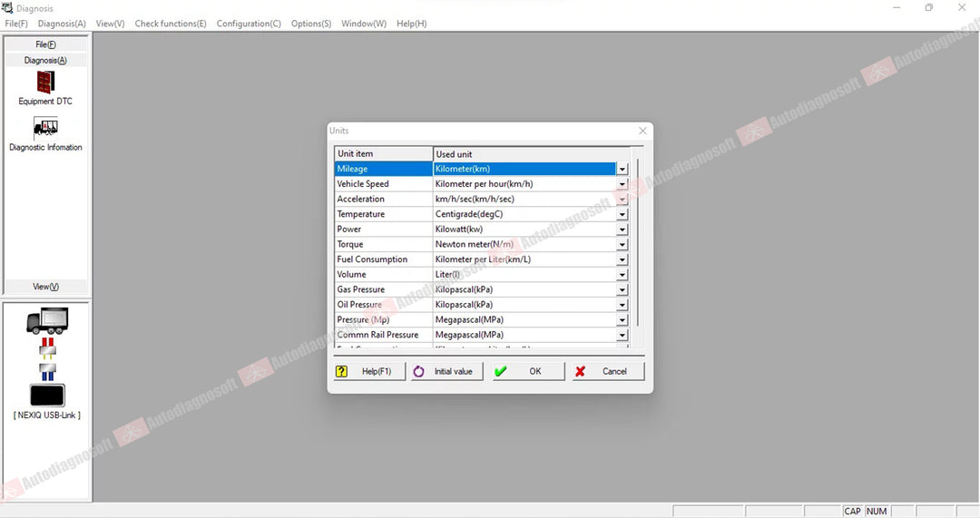This screenshot has height=518, width=980.
Task: Click the Initial value button label
Action: [x=454, y=371]
